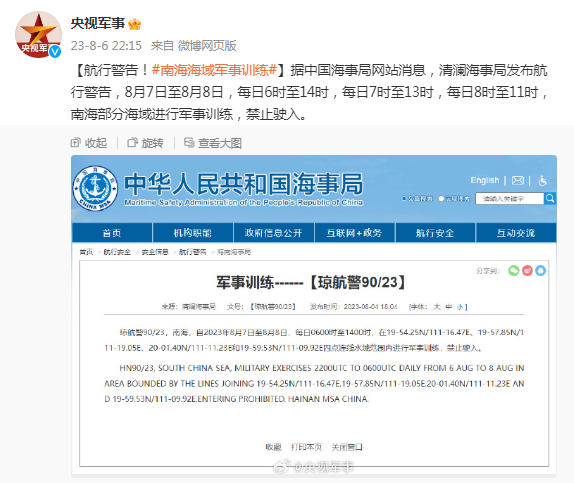Open the 首页 navigation tab
574x483 pixels.
[x=112, y=233]
